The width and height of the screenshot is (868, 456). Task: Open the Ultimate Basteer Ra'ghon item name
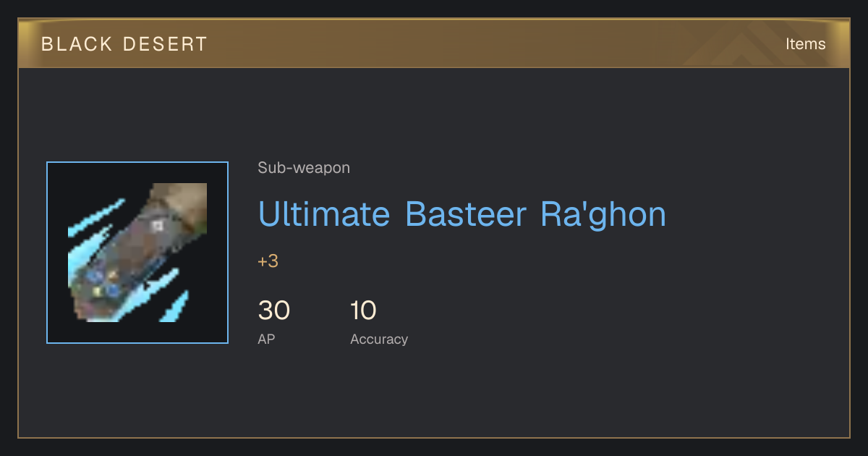pyautogui.click(x=461, y=214)
